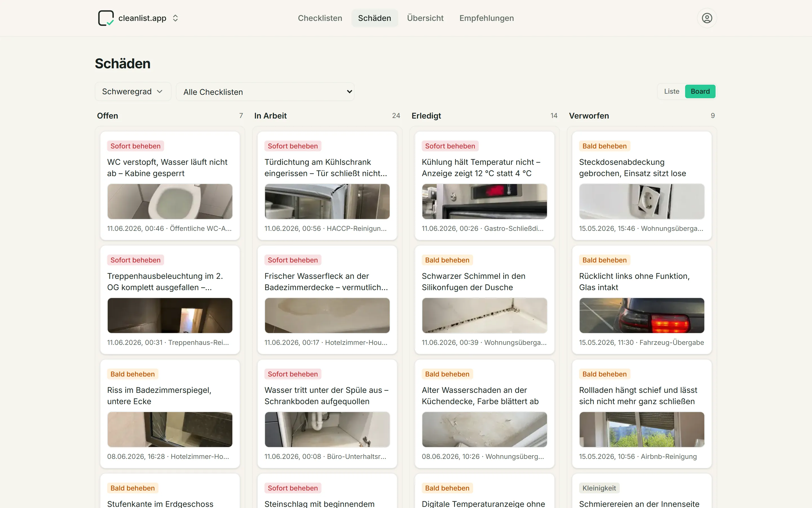This screenshot has width=812, height=508.
Task: Click '15.05.2026, 11:30 · Fahrzeug-Übergabe' meta line
Action: coord(641,342)
